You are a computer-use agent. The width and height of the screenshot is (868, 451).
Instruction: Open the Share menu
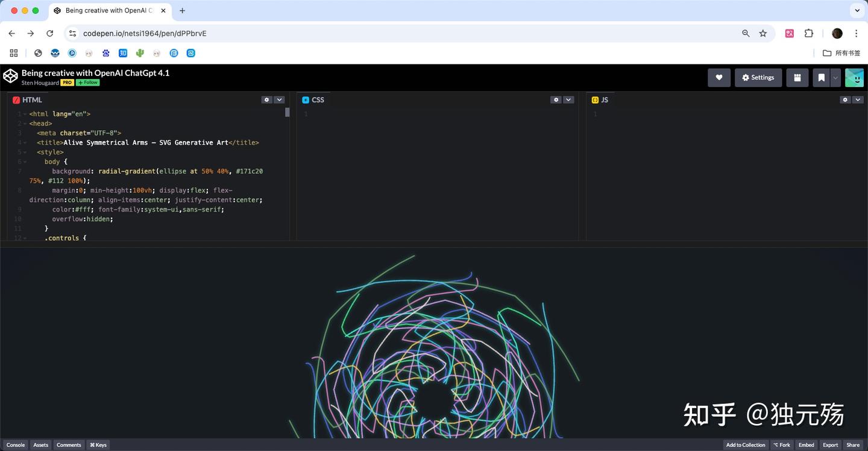pos(853,445)
